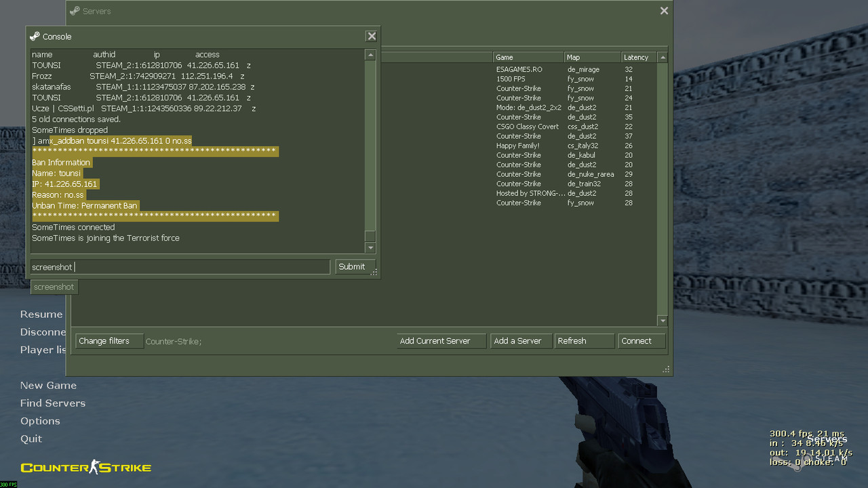Connect to the selected server
The width and height of the screenshot is (868, 488).
pos(642,341)
